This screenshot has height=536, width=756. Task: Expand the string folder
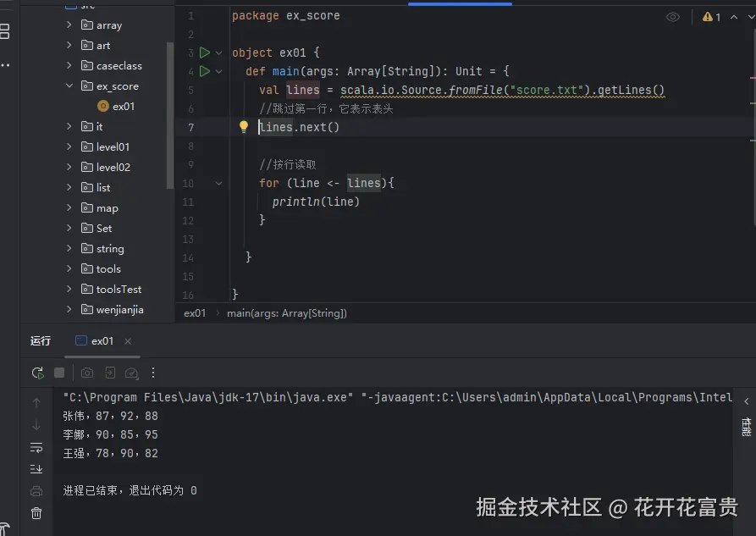69,248
